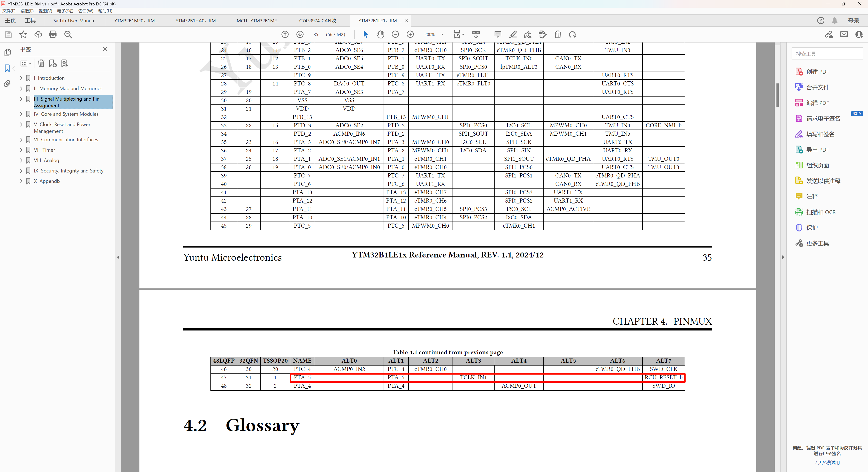The width and height of the screenshot is (868, 472).
Task: Open the 视图(V) menu
Action: click(x=45, y=11)
